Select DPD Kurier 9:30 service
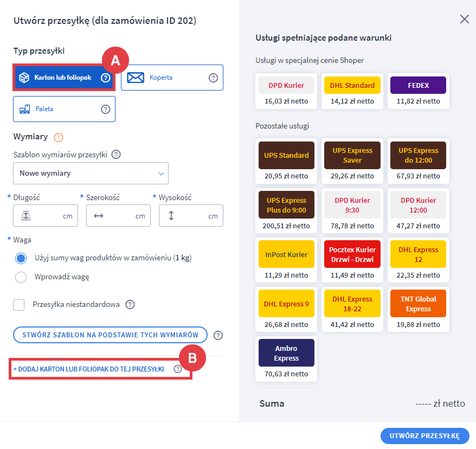 (x=352, y=211)
